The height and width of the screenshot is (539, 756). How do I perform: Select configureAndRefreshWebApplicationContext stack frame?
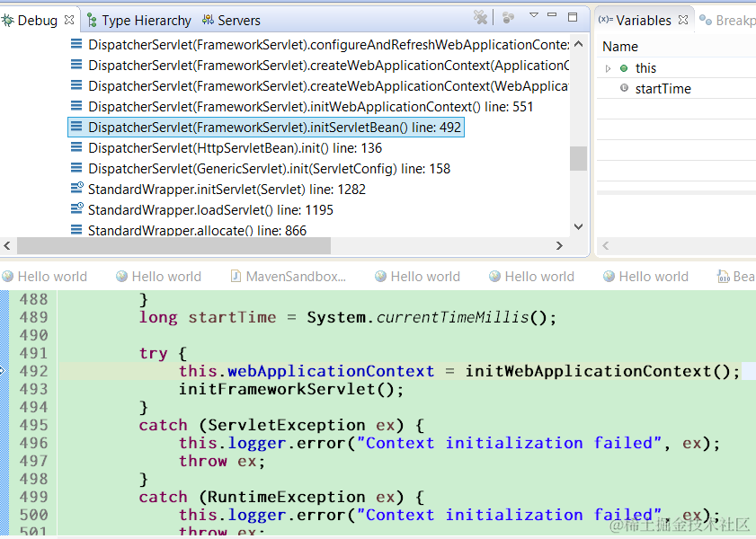coord(319,45)
